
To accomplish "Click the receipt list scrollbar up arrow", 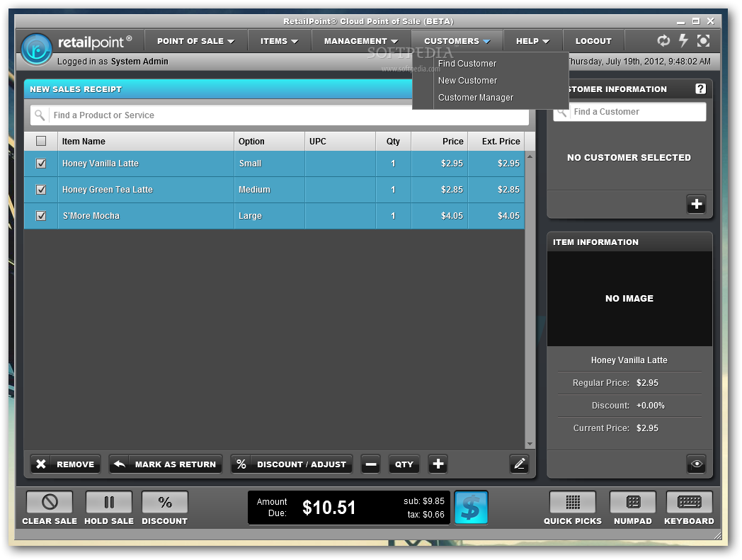I will click(530, 156).
